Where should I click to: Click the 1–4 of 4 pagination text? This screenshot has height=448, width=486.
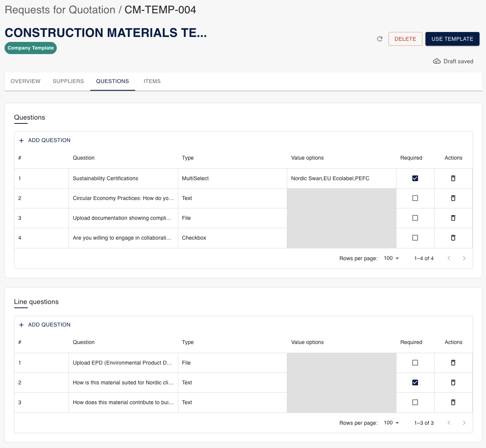(424, 258)
